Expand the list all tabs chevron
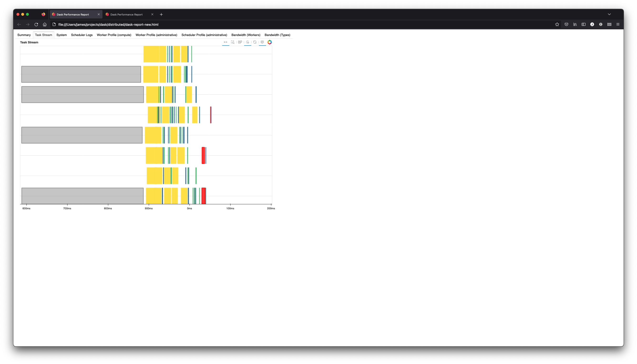Viewport: 637px width, 364px height. 609,14
